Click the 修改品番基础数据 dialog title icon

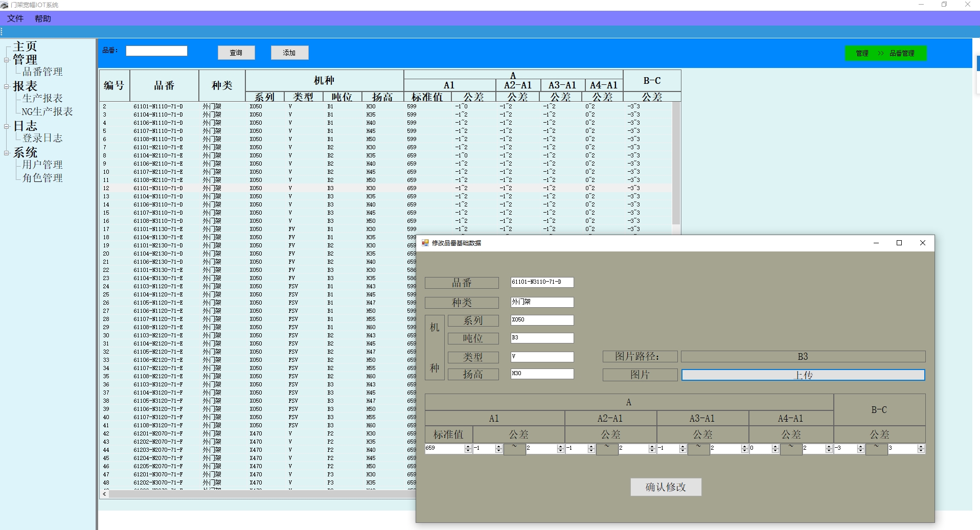pyautogui.click(x=425, y=243)
